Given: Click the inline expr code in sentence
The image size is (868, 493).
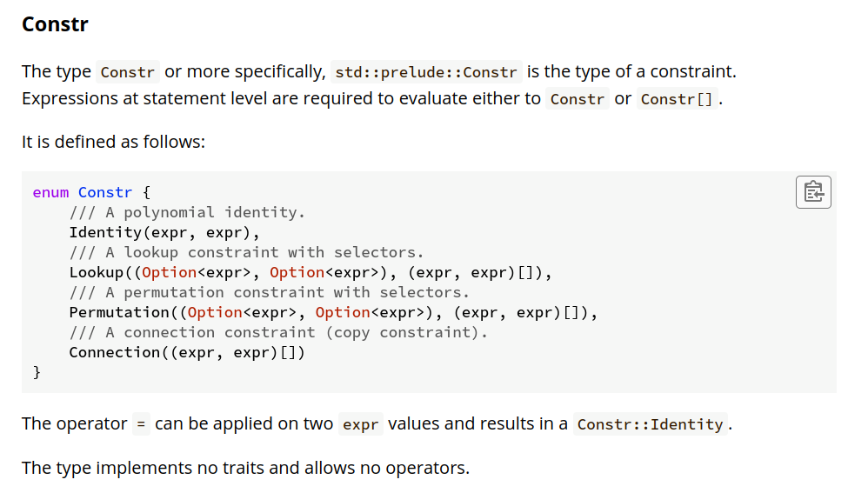Looking at the screenshot, I should (360, 424).
